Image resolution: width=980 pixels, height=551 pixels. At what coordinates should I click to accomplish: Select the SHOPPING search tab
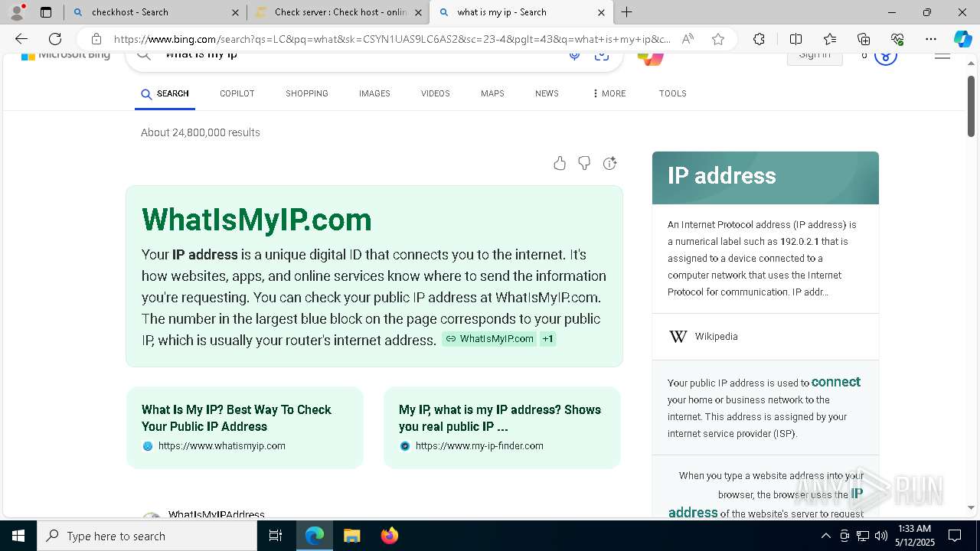(x=307, y=93)
